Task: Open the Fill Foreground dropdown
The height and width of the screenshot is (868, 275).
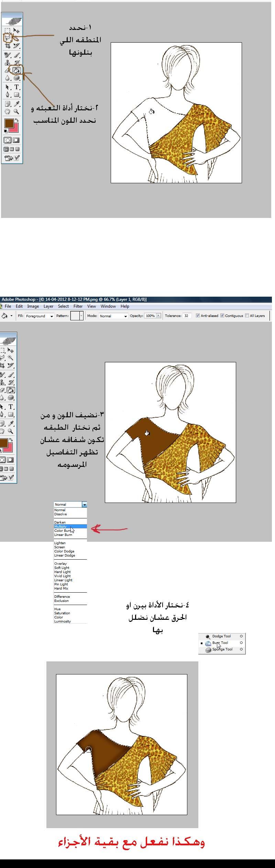Action: pos(40,316)
